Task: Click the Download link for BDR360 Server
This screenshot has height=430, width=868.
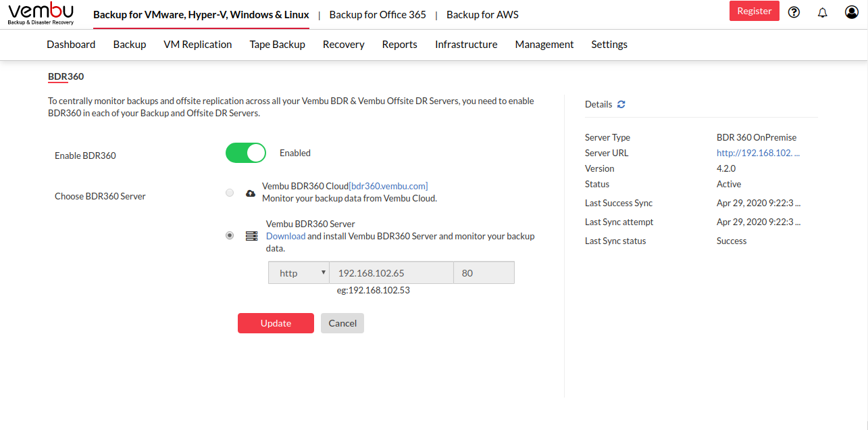Action: tap(286, 236)
